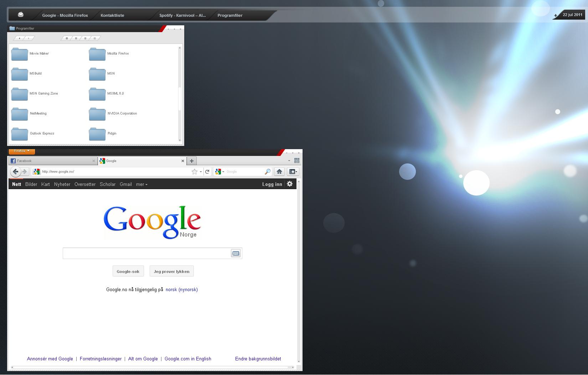Close the Facebook tab
Image resolution: width=588 pixels, height=375 pixels.
(94, 161)
